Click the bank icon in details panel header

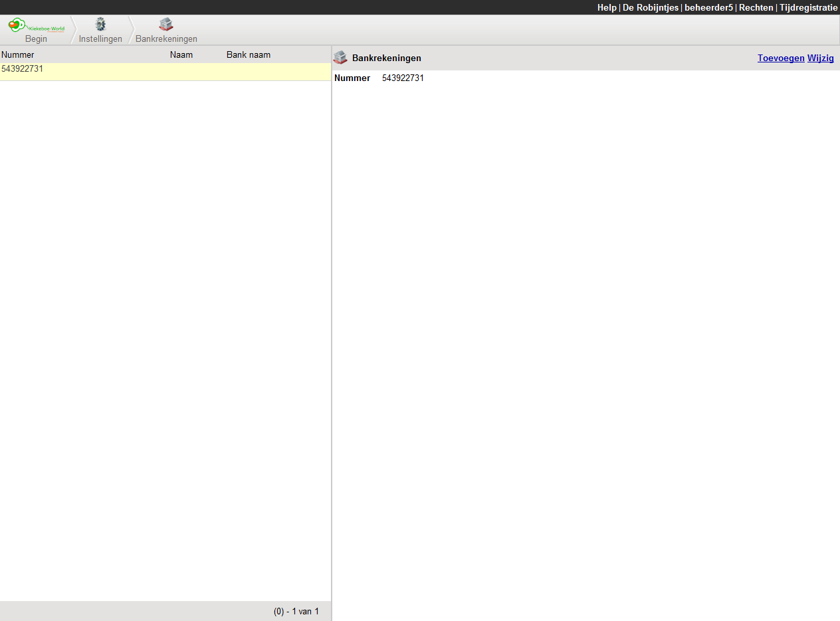coord(340,58)
